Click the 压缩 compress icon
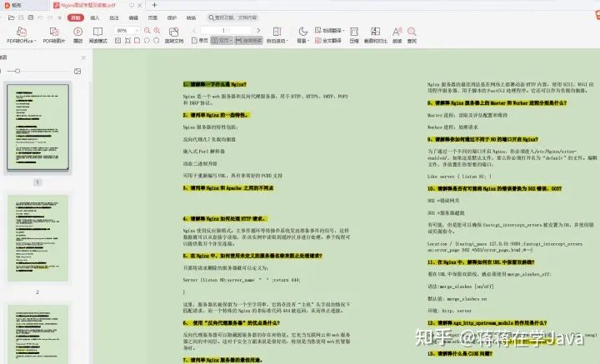600x364 pixels. point(354,32)
